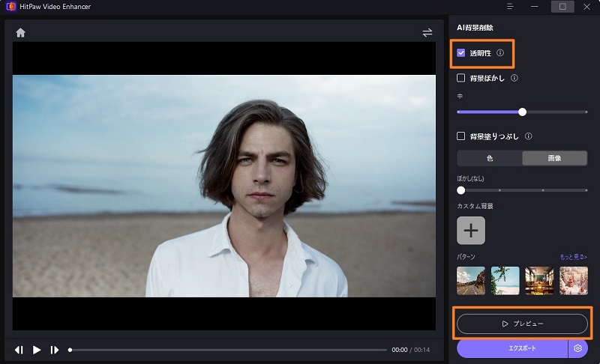Image resolution: width=600 pixels, height=364 pixels.
Task: Click the background blur strength slider handle
Action: (522, 112)
